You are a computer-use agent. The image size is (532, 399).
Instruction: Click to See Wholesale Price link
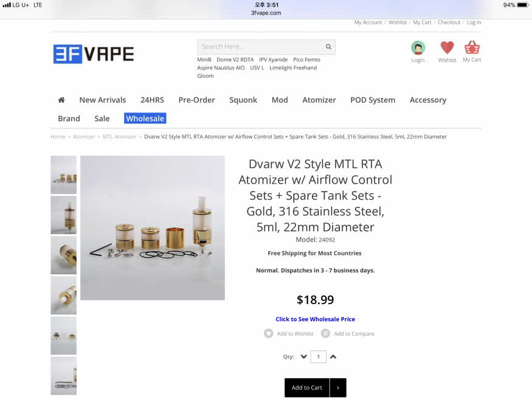(x=315, y=319)
